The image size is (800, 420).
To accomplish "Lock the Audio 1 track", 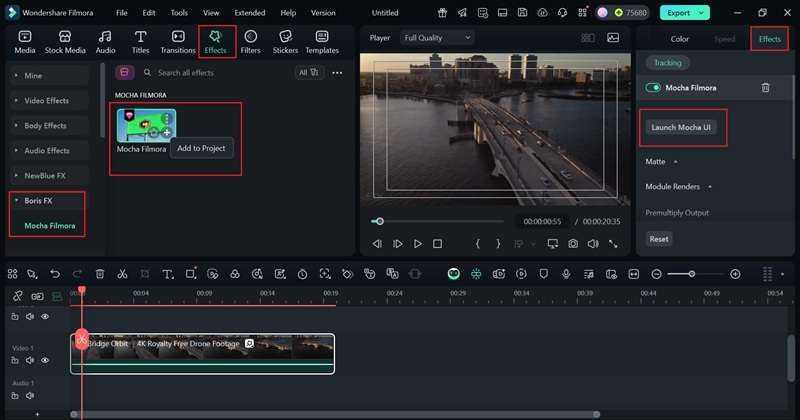I will 15,396.
